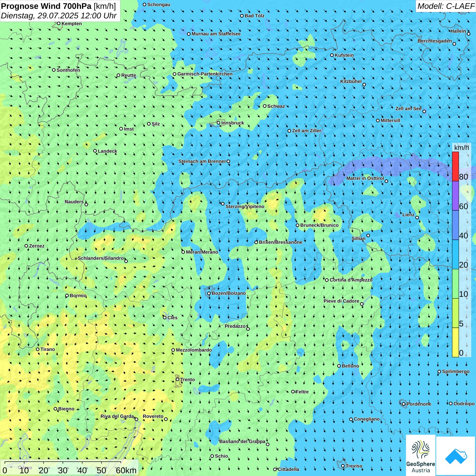Click the 'Schwaz' label
Screen dimensions: 476x476
click(x=276, y=106)
